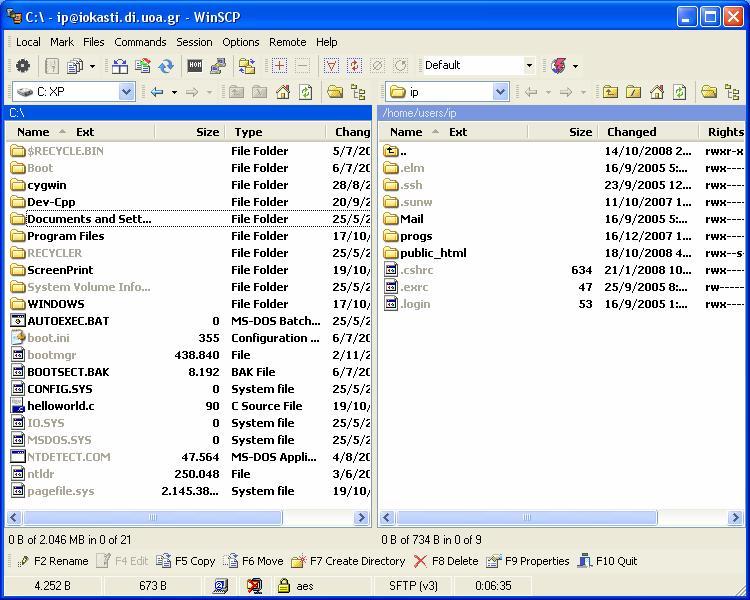750x600 pixels.
Task: Click the session lightning globe icon
Action: click(558, 66)
